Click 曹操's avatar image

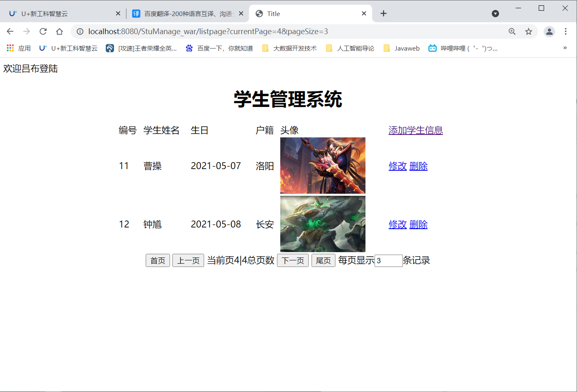(323, 165)
